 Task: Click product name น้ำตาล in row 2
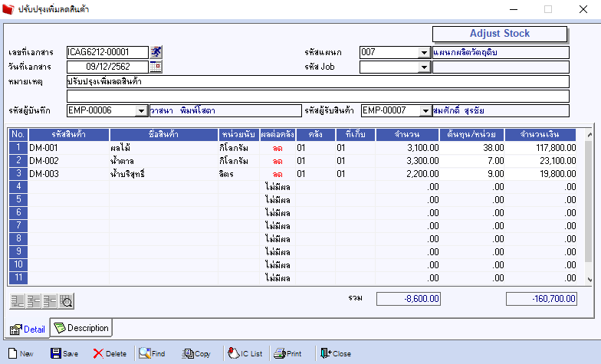point(164,161)
